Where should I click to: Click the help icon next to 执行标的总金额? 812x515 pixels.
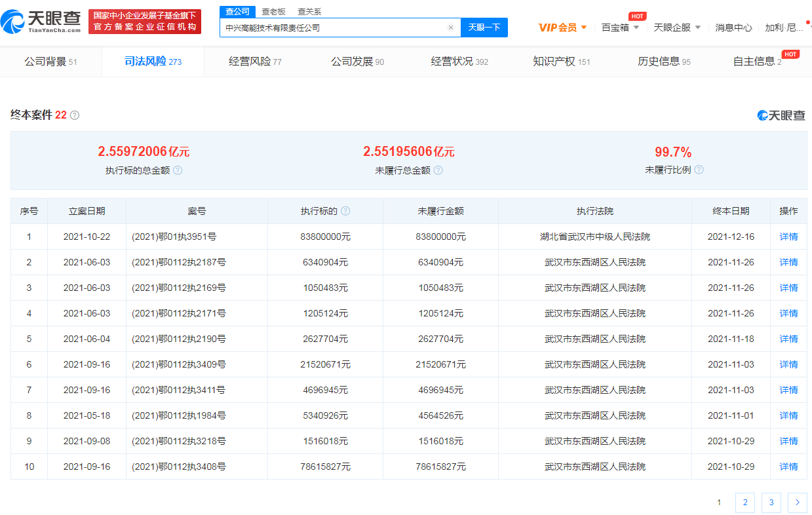click(x=178, y=170)
